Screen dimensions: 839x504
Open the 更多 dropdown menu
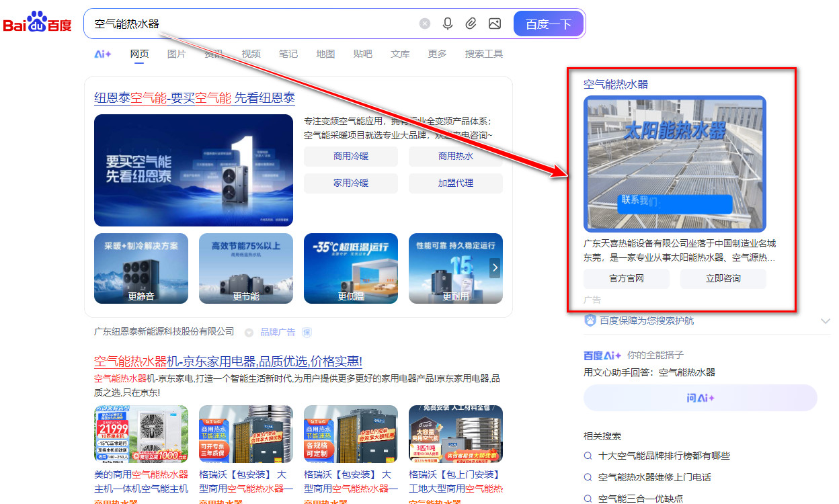[436, 54]
